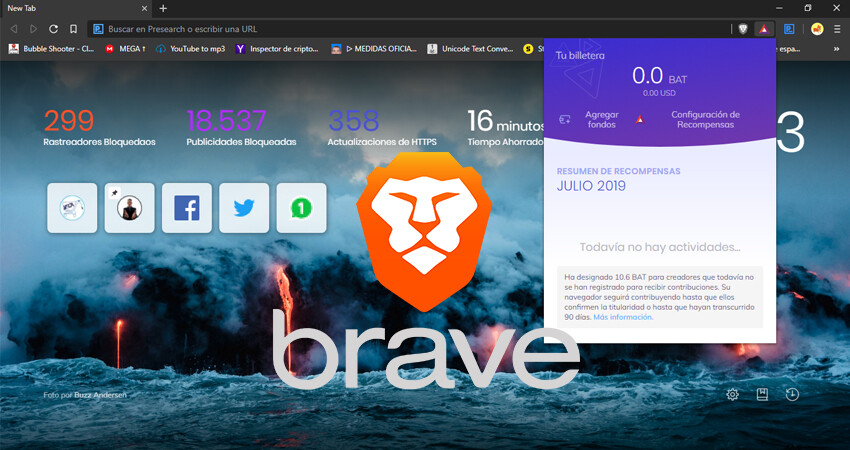Image resolution: width=850 pixels, height=450 pixels.
Task: Click the 299 Rastreadores Bloqueados stat
Action: pos(99,128)
